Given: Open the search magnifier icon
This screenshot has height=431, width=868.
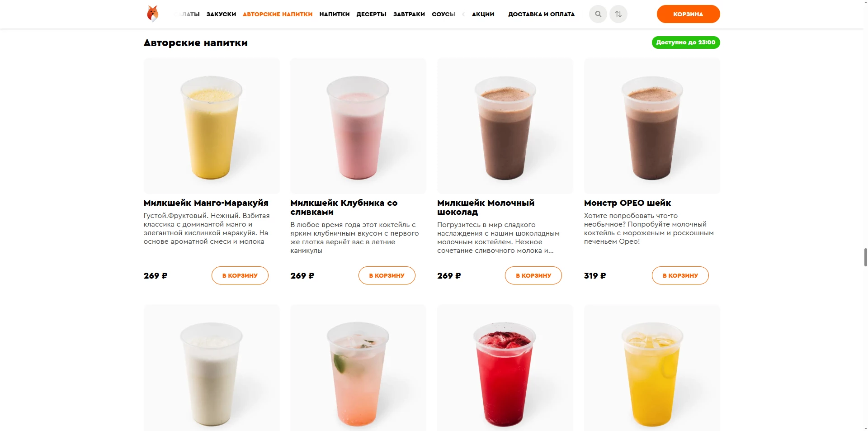Looking at the screenshot, I should click(x=598, y=14).
